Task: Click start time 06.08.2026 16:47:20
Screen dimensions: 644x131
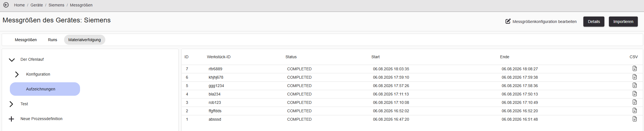Action: [x=391, y=119]
